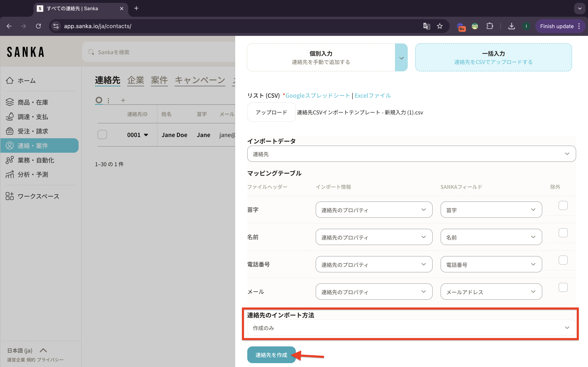Select the Jane Doe row checkbox
This screenshot has width=588, height=367.
coord(102,135)
